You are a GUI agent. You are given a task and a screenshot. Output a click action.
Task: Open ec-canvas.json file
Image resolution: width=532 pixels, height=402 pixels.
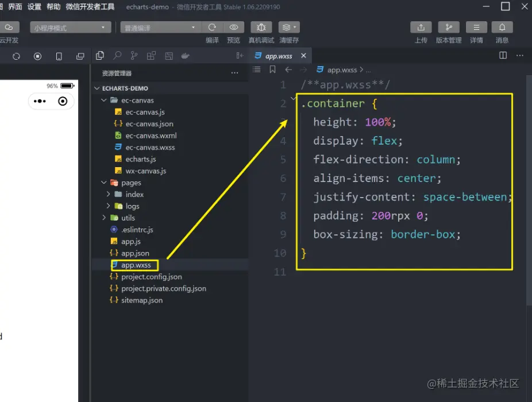[x=149, y=124]
